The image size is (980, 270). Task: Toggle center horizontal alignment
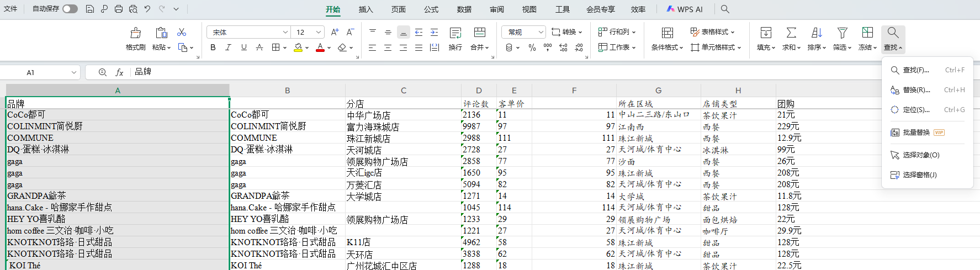coord(388,47)
